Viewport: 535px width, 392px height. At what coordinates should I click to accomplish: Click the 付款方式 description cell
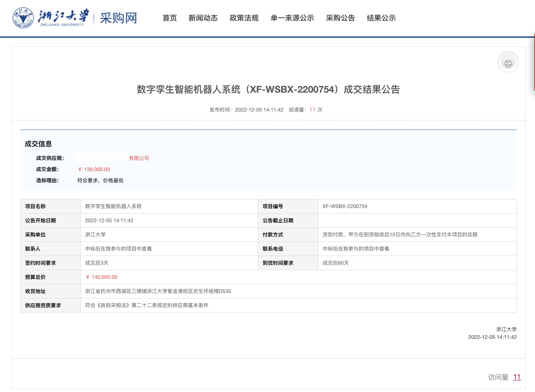417,234
